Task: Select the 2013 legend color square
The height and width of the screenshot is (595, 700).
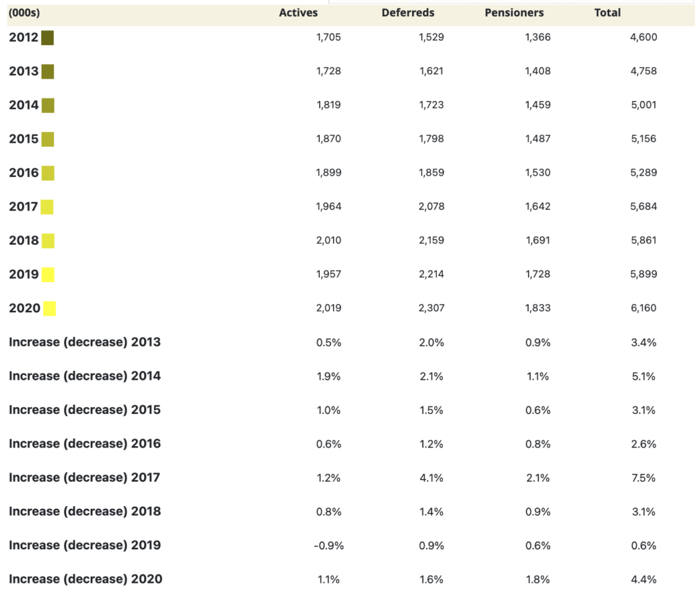Action: [48, 72]
